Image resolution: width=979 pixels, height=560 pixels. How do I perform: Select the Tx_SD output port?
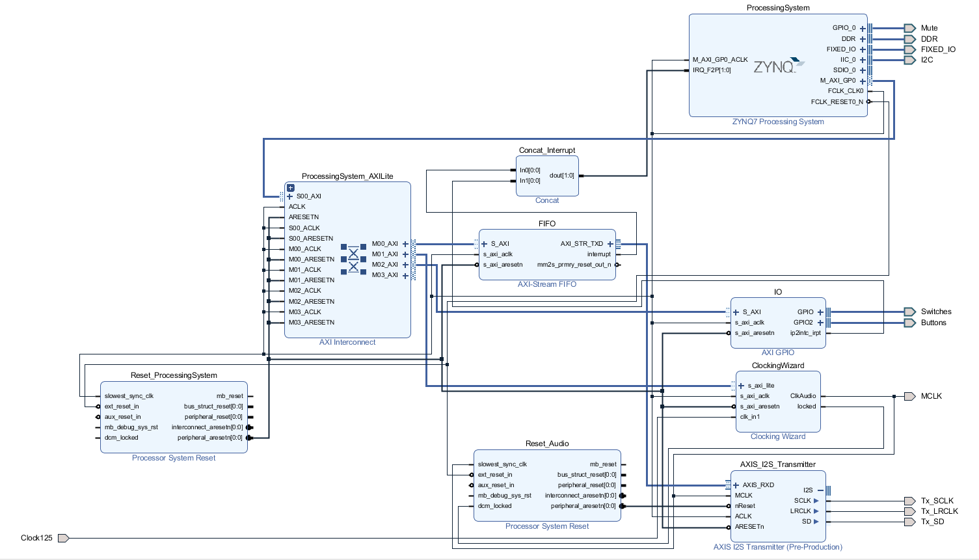(x=910, y=522)
